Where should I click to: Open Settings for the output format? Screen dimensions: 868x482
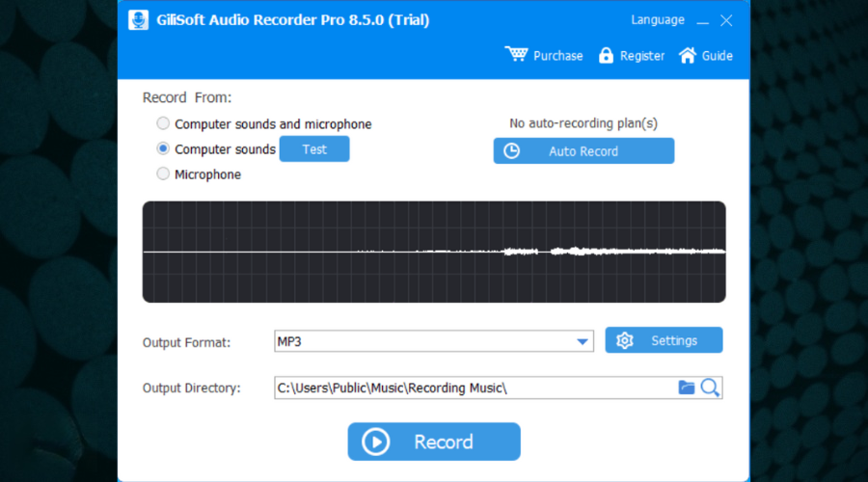click(x=664, y=339)
